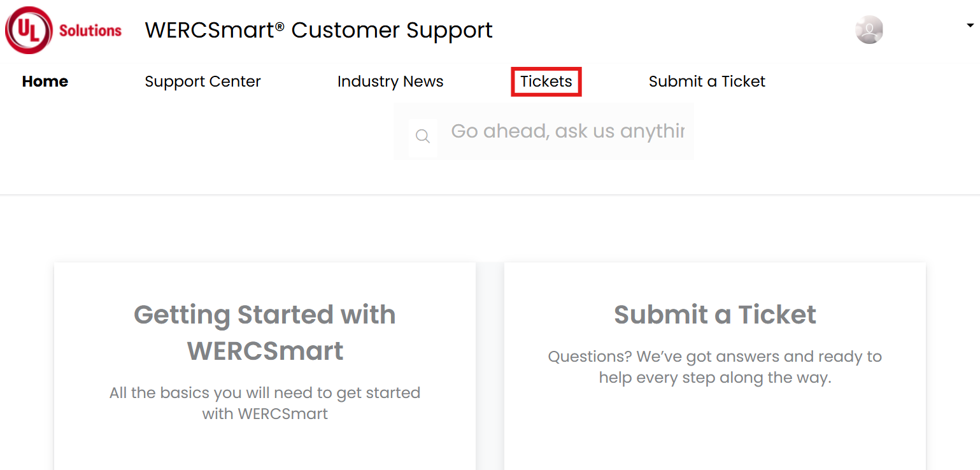Click the red UL circle emblem
This screenshot has height=470, width=980.
(29, 30)
